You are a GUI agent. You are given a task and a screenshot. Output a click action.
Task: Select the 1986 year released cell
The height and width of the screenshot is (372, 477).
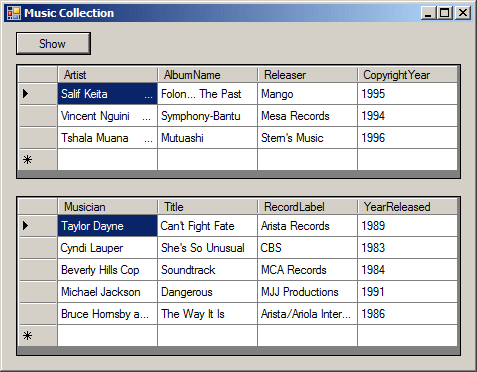pos(407,314)
